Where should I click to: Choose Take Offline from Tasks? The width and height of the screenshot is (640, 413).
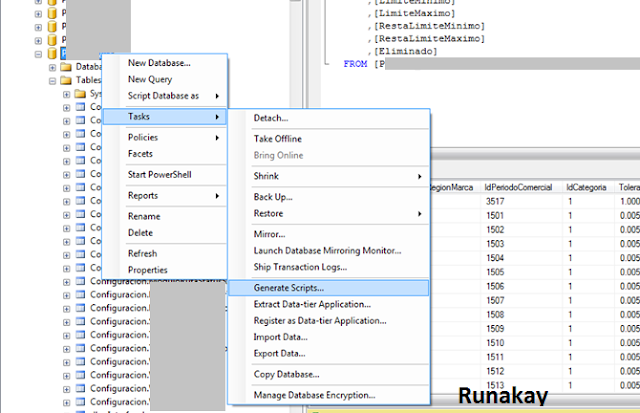278,139
